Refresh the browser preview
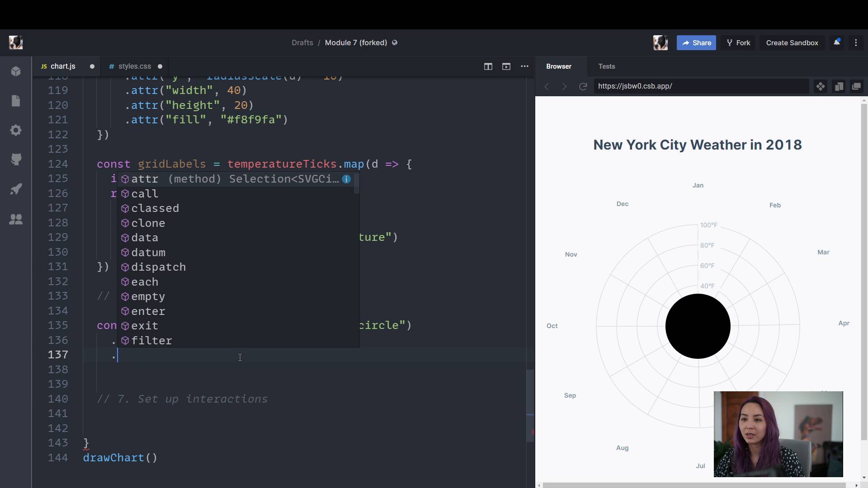 click(x=583, y=86)
